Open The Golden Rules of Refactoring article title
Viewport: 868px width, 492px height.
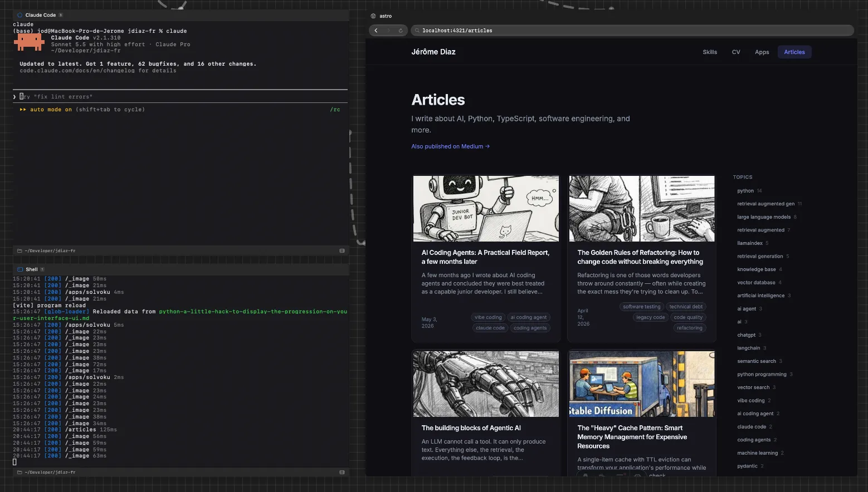(x=640, y=257)
